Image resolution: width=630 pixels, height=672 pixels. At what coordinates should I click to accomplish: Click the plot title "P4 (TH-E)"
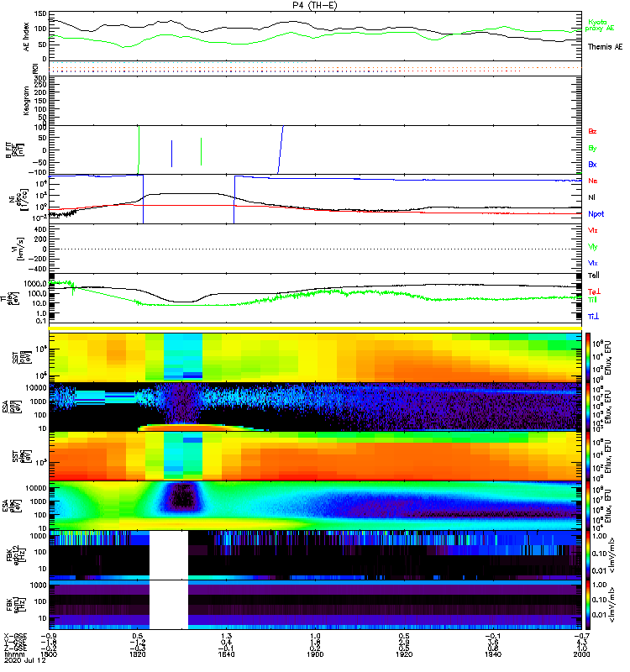click(315, 5)
